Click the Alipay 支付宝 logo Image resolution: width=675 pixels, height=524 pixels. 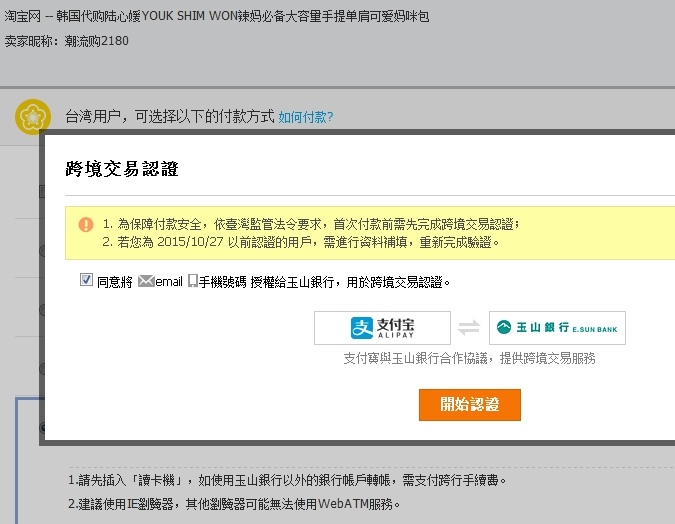pos(382,328)
